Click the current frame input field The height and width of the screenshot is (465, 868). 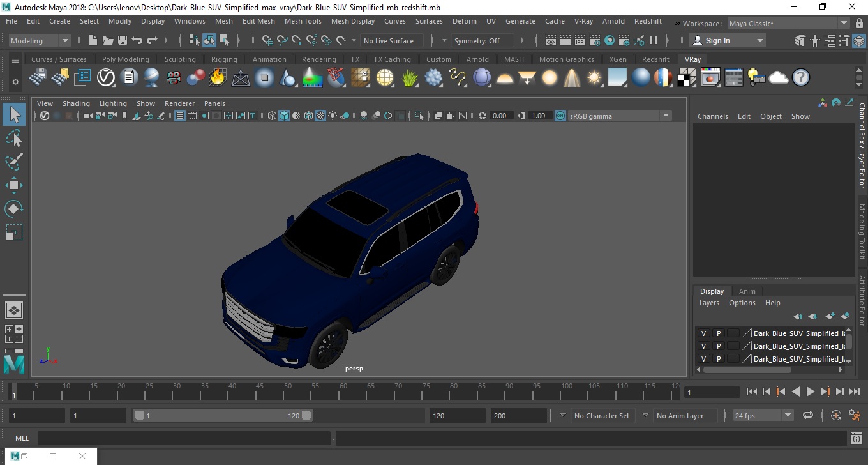(x=712, y=392)
